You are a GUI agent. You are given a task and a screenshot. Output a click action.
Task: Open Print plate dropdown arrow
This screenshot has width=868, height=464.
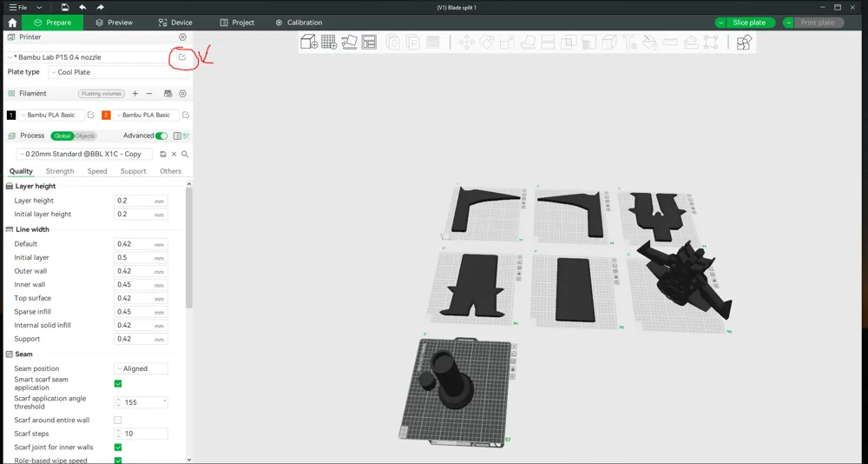click(788, 23)
